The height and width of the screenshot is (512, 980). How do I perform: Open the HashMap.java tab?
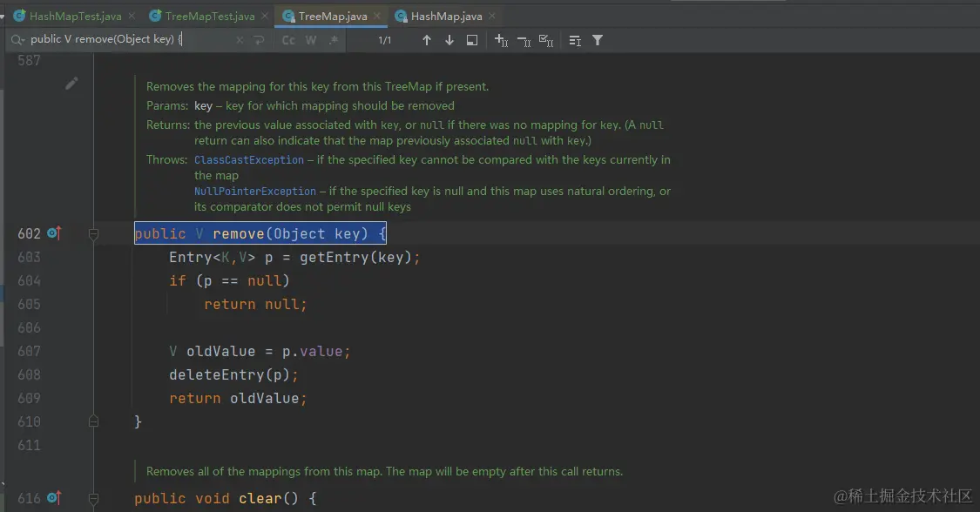pyautogui.click(x=446, y=17)
